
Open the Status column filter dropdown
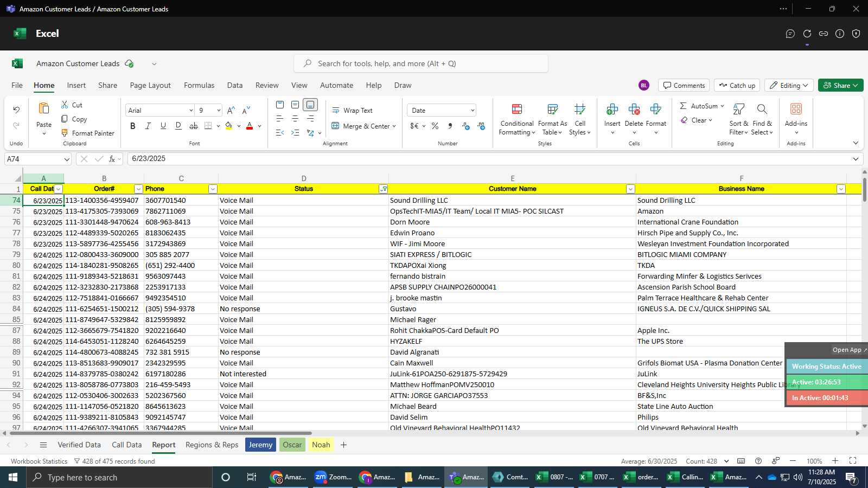(x=384, y=189)
